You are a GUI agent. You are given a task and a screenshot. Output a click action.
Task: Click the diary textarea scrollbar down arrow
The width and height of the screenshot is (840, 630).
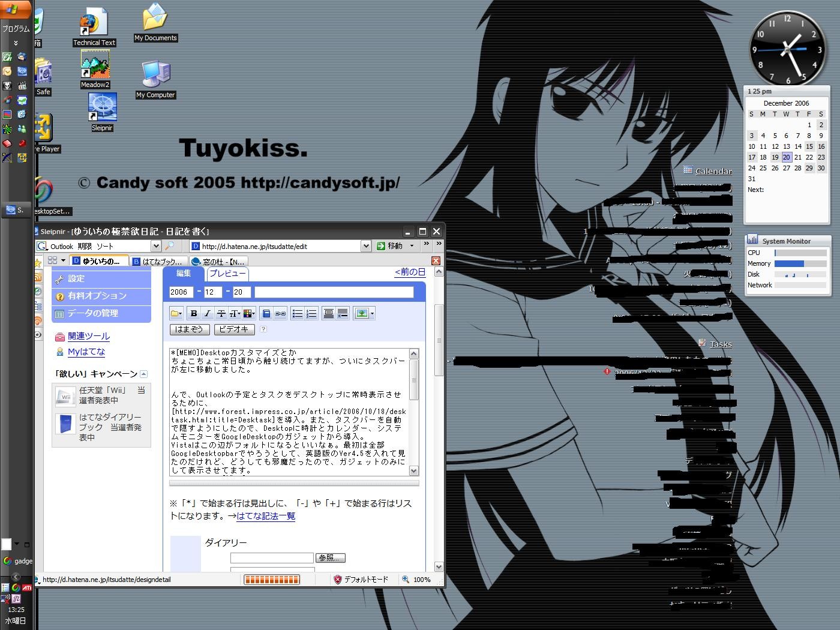pos(414,471)
